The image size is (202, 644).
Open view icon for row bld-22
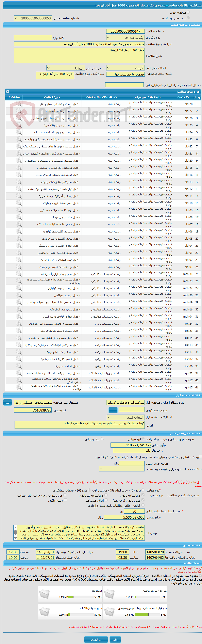click(x=19, y=146)
